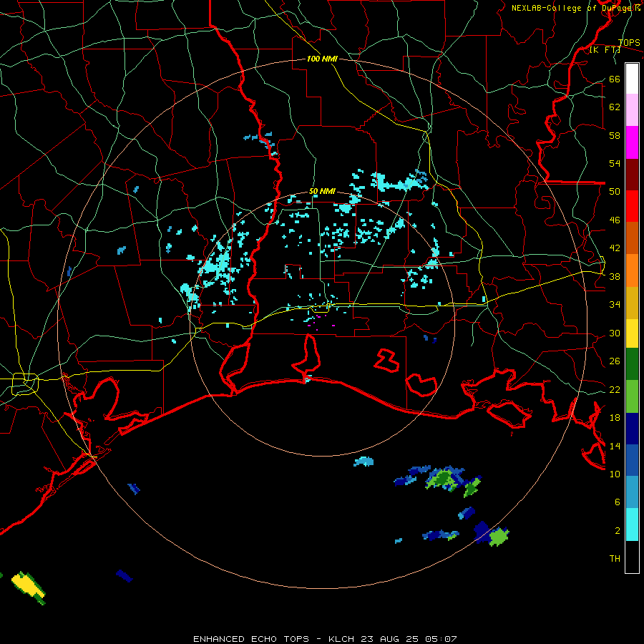This screenshot has width=644, height=644.
Task: Click the white swatch in the tops legend
Action: [x=632, y=79]
